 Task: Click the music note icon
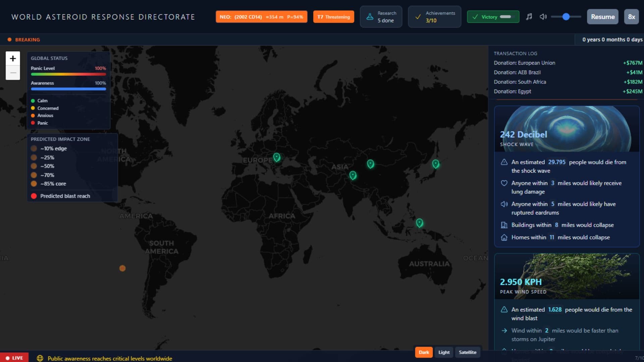pos(529,17)
